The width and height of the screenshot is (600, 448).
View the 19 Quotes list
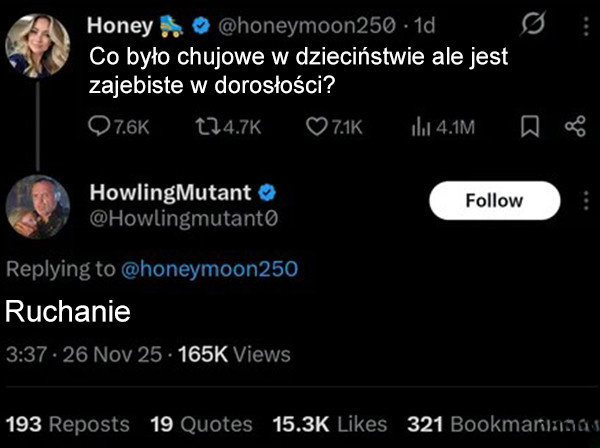tap(200, 424)
